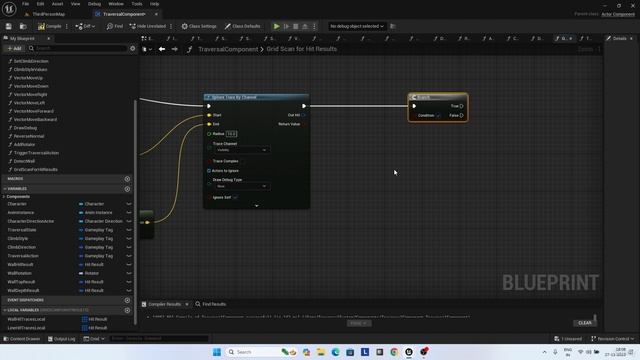Open the Output Log
This screenshot has height=360, width=640.
tap(62, 339)
